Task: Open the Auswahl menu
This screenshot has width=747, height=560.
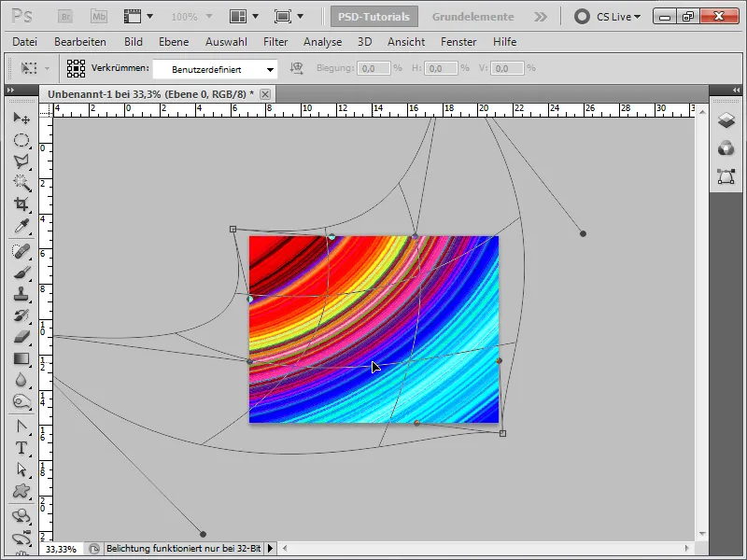Action: (226, 42)
